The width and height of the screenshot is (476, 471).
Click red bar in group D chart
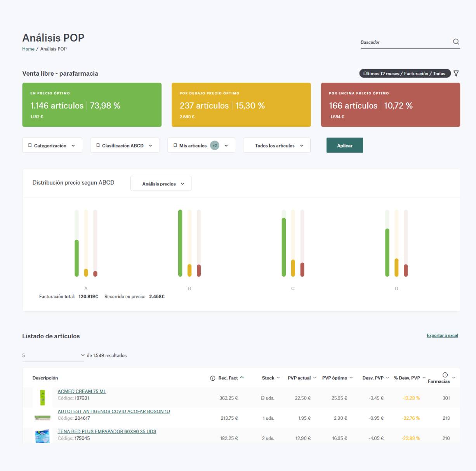(406, 270)
